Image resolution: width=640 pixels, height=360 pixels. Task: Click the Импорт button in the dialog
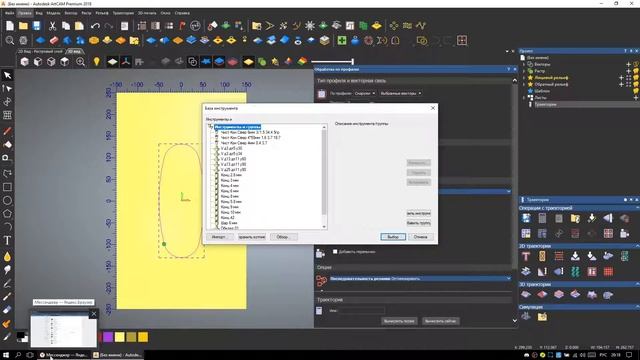[x=219, y=237]
